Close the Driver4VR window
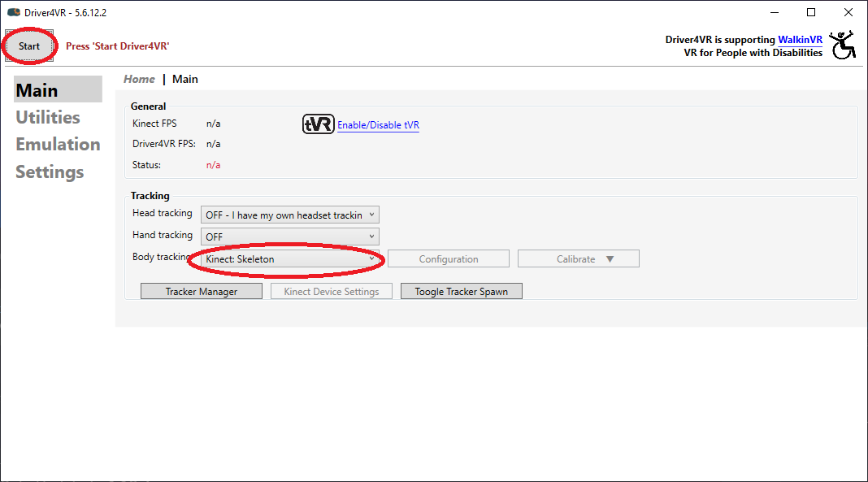 848,12
